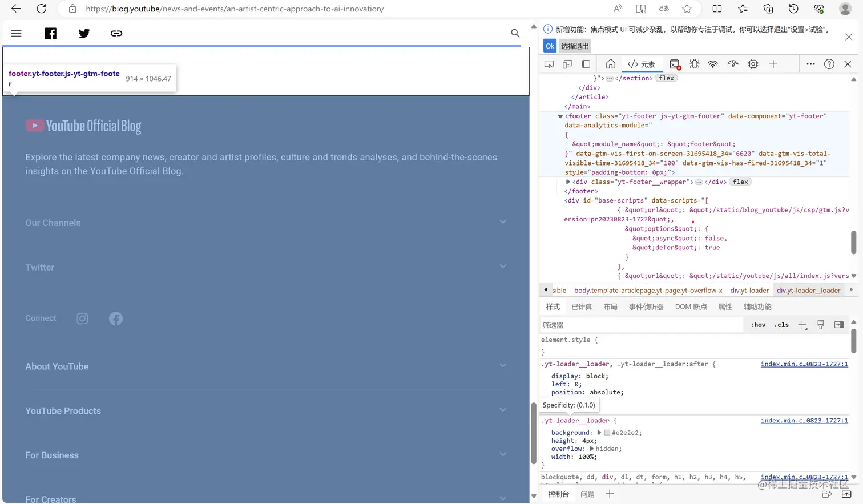Open the 事件侦听器 event listeners tab
863x504 pixels.
pyautogui.click(x=646, y=307)
